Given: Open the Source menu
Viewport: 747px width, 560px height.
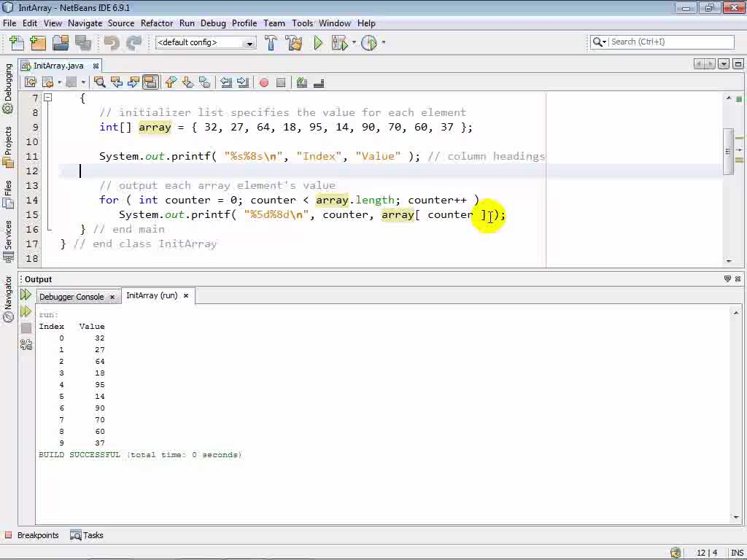Looking at the screenshot, I should coord(121,23).
